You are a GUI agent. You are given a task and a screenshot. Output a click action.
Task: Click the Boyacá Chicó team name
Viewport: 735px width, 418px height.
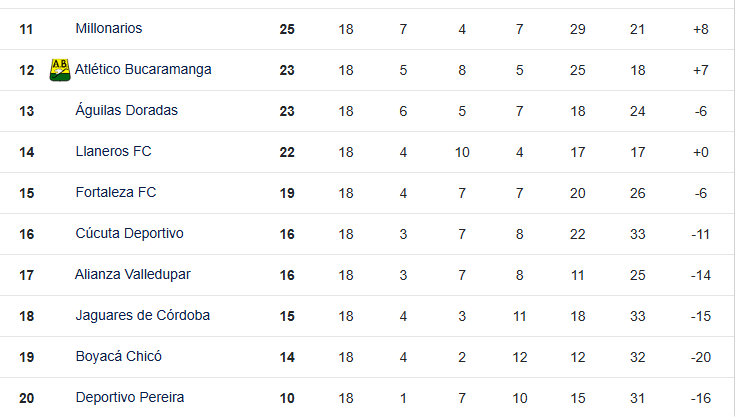point(118,357)
